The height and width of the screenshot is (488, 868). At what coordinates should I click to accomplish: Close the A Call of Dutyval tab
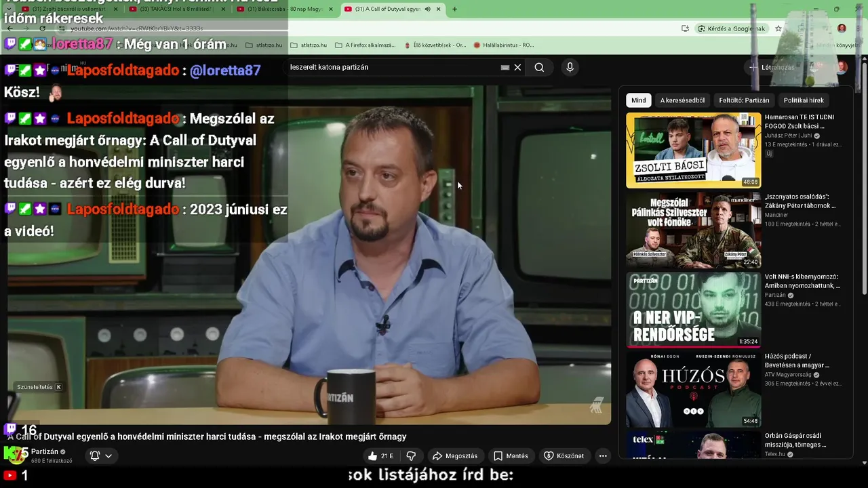click(x=438, y=9)
